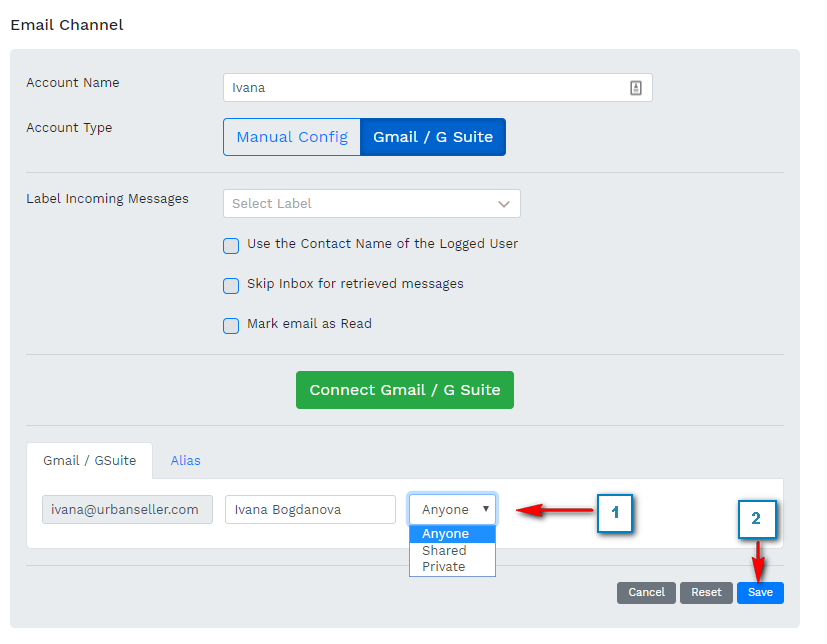Open the Alias tab
Image resolution: width=827 pixels, height=644 pixels.
pyautogui.click(x=185, y=461)
